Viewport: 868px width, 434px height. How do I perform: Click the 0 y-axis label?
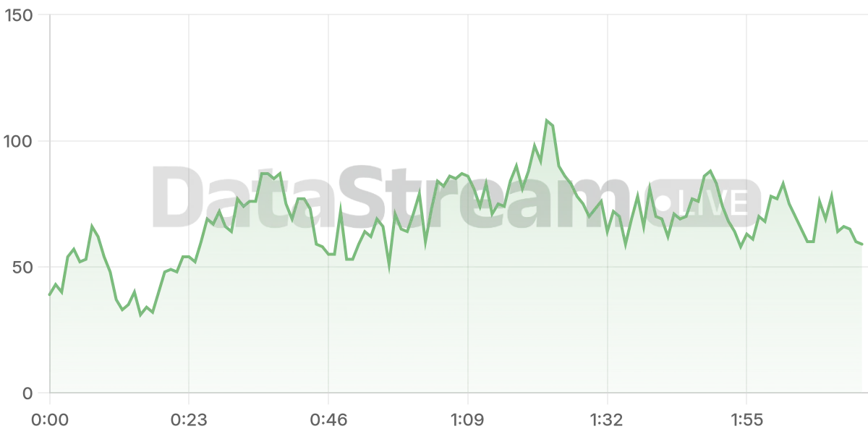click(x=28, y=393)
